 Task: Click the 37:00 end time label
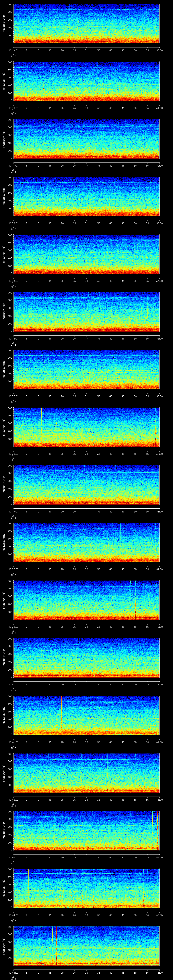click(159, 454)
